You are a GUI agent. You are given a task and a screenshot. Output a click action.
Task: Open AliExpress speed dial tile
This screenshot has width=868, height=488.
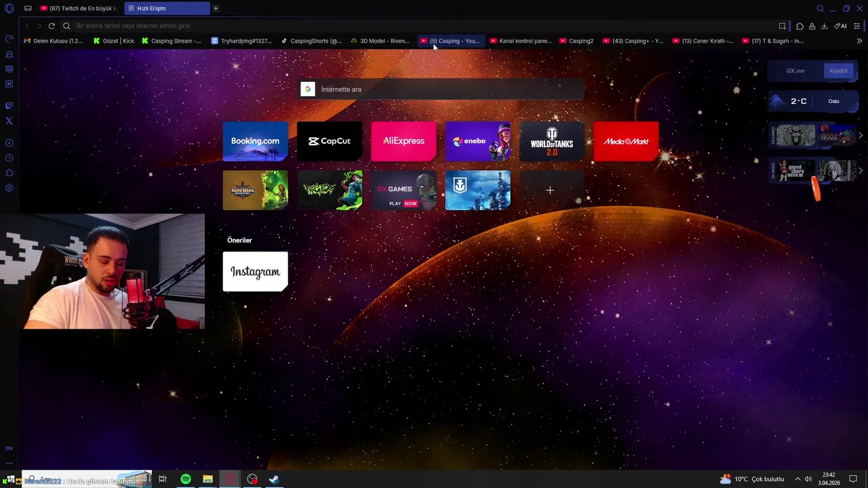pyautogui.click(x=403, y=141)
